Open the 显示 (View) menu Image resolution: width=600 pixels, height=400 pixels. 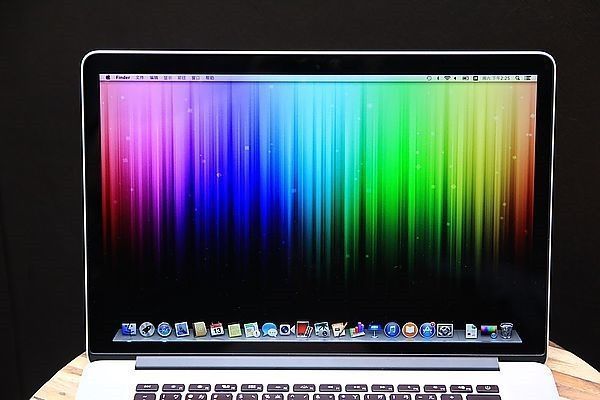168,78
